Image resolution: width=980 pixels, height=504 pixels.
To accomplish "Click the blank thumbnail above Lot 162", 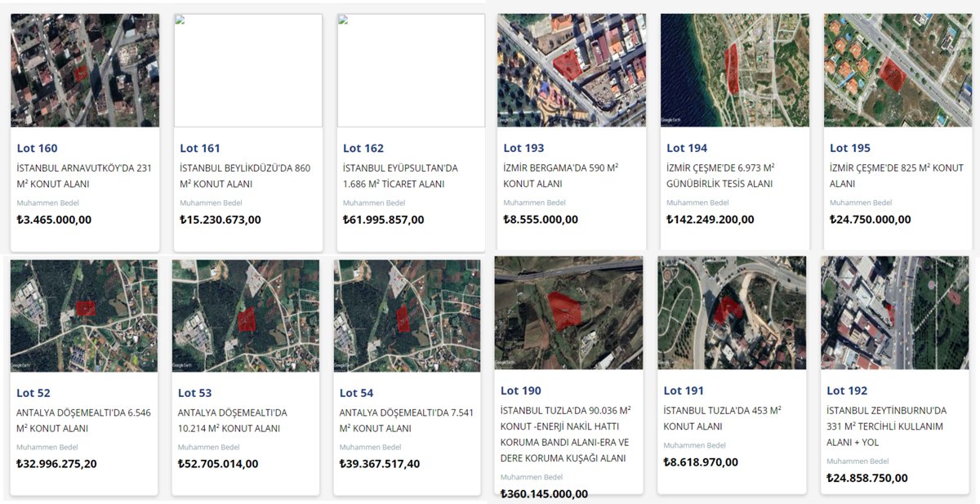I will (x=411, y=70).
